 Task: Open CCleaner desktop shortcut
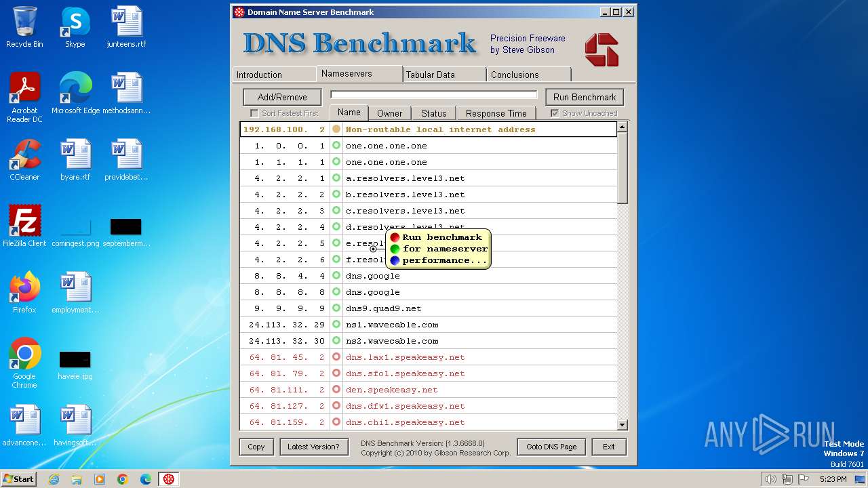[x=24, y=160]
